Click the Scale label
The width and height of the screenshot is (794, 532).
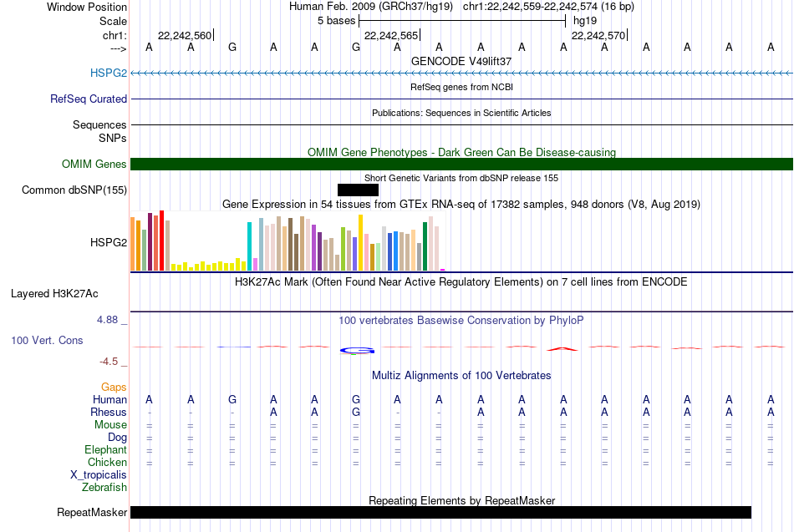tap(113, 21)
